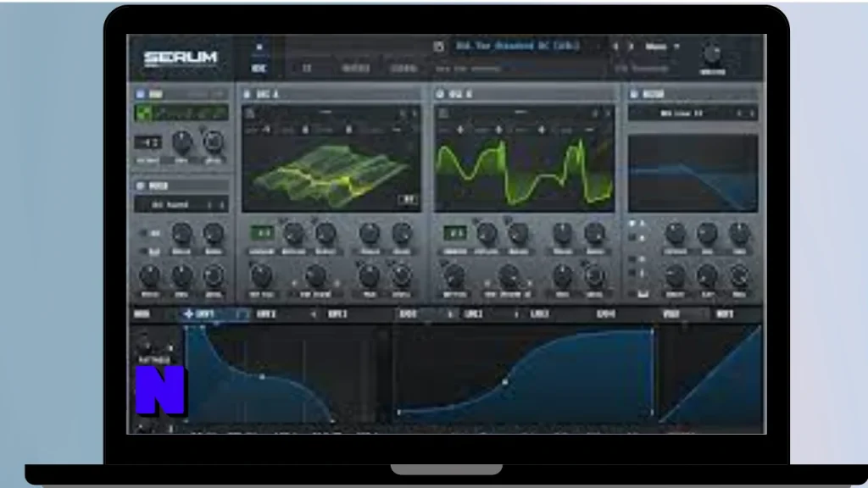The width and height of the screenshot is (868, 488).
Task: Select next OSC A wavetable arrow
Action: click(414, 114)
